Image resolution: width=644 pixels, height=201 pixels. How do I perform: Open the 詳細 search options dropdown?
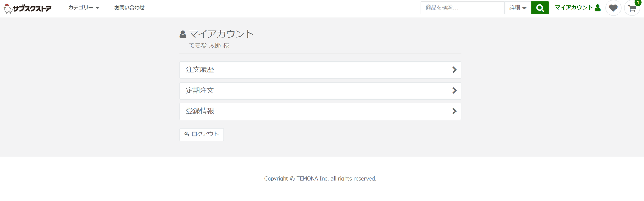(518, 8)
